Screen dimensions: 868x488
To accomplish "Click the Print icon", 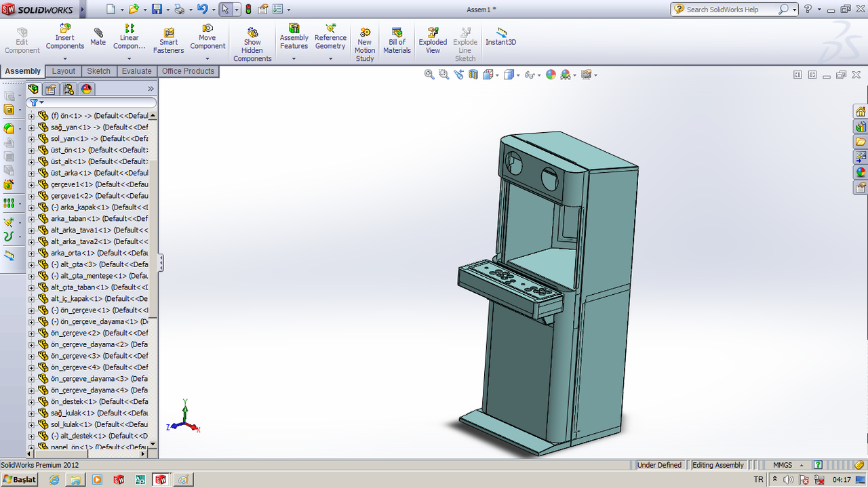I will [179, 9].
